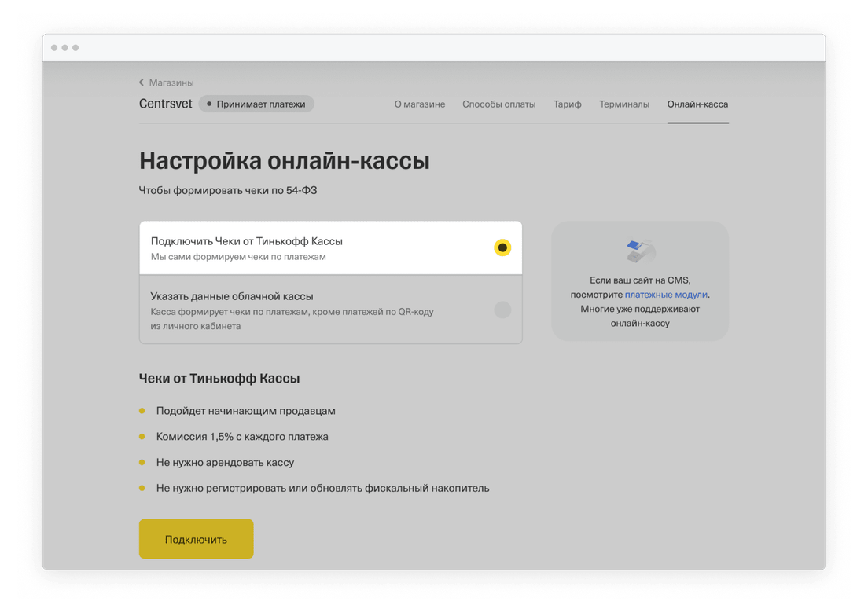Open the О магазине tab
This screenshot has height=612, width=868.
420,104
